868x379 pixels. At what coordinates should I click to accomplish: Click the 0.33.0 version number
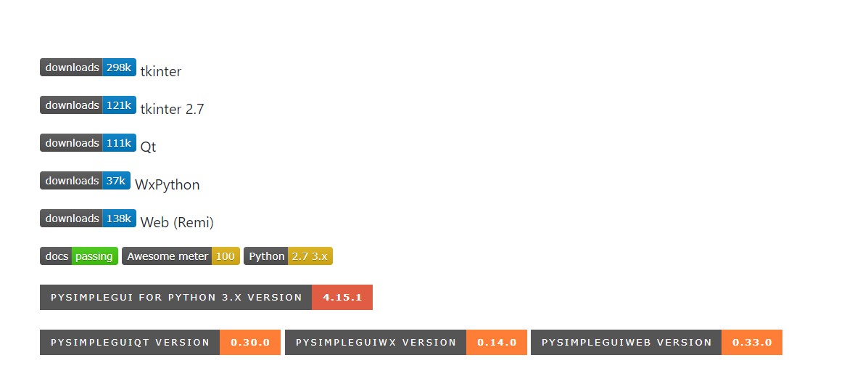752,343
